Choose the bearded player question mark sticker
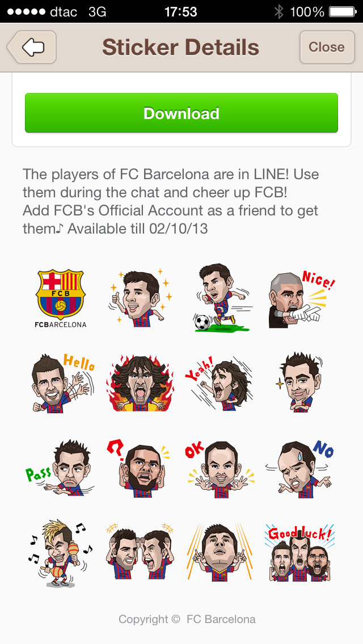 point(139,468)
